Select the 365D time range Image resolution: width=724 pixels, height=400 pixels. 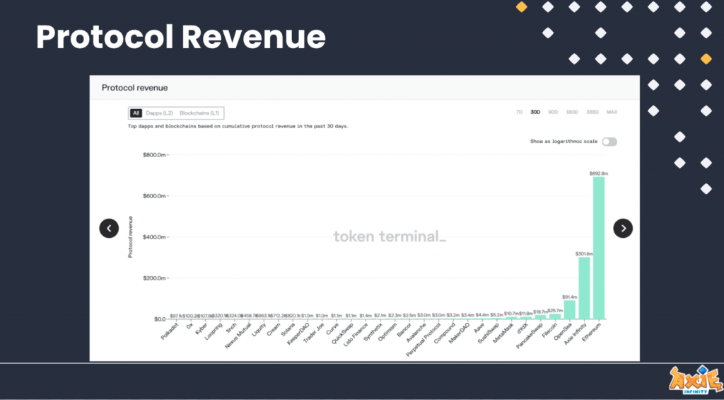click(592, 113)
